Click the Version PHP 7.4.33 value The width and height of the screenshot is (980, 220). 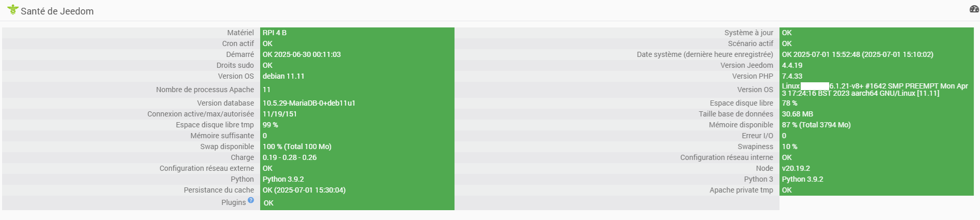(x=792, y=76)
